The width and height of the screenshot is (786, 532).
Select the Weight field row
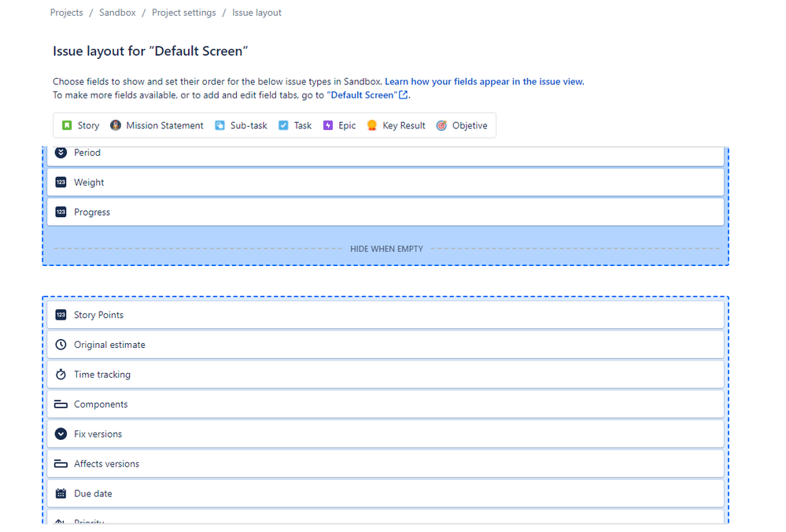click(386, 183)
